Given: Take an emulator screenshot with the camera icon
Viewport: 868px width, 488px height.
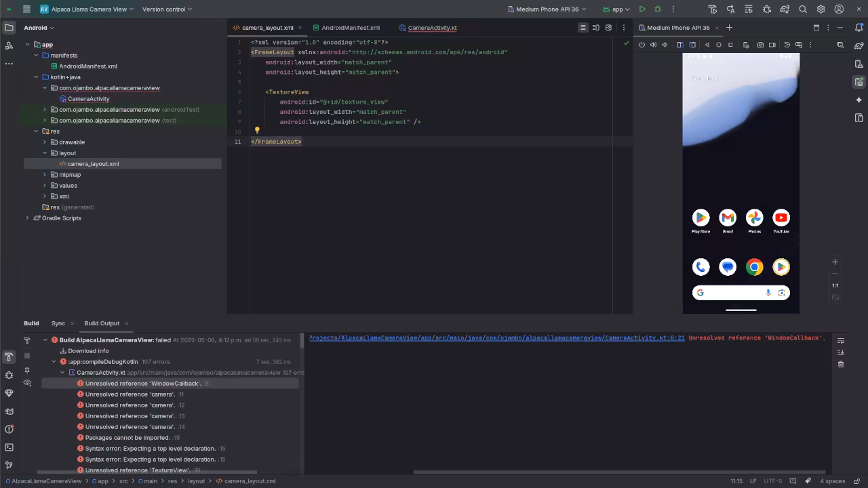Looking at the screenshot, I should (760, 45).
